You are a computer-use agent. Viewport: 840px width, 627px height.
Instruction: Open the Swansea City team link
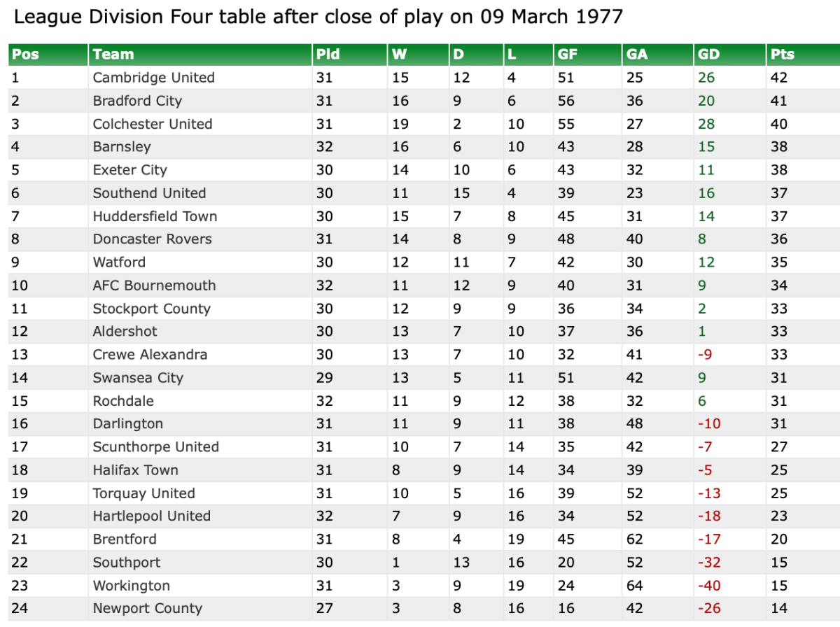pos(138,378)
